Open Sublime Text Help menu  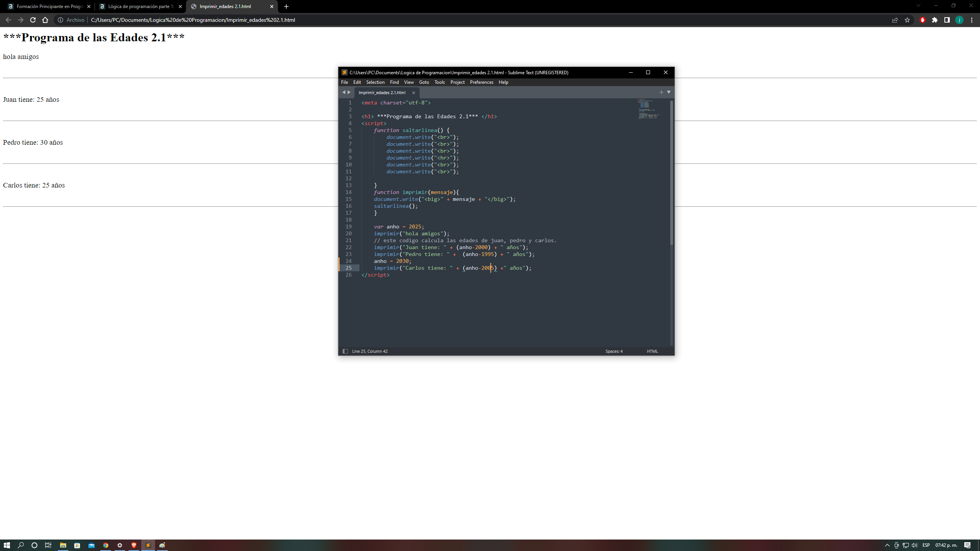coord(503,82)
